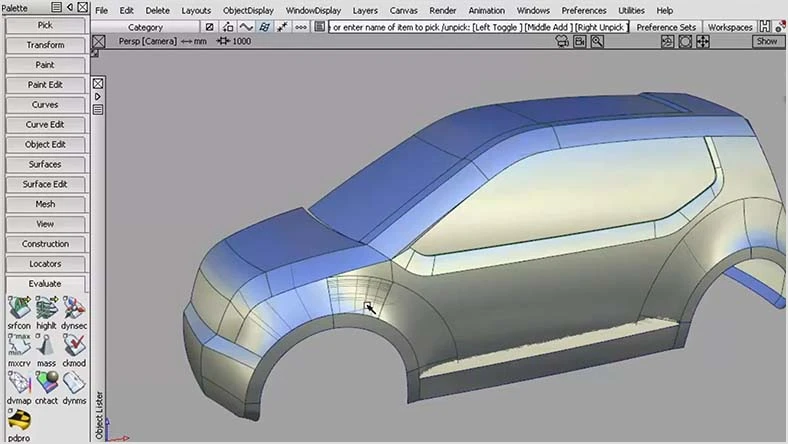Open the Render menu

pyautogui.click(x=443, y=10)
